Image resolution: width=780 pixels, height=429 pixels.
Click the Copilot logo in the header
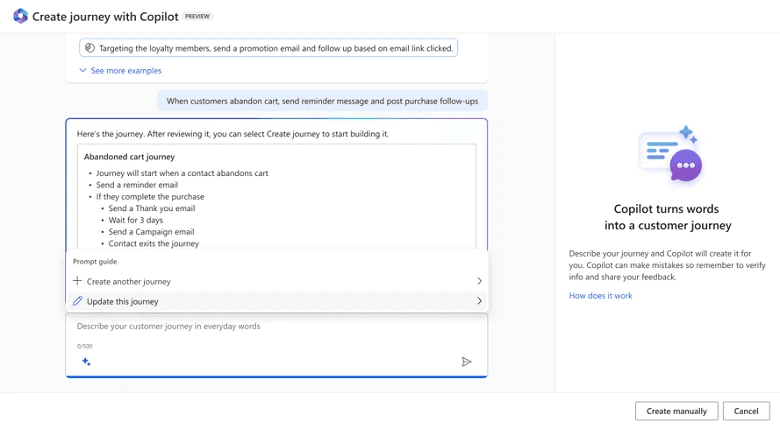coord(20,16)
